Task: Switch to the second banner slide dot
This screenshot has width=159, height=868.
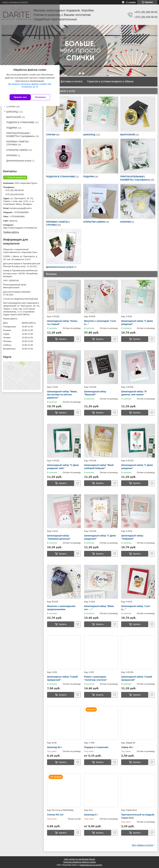Action: pos(83,73)
